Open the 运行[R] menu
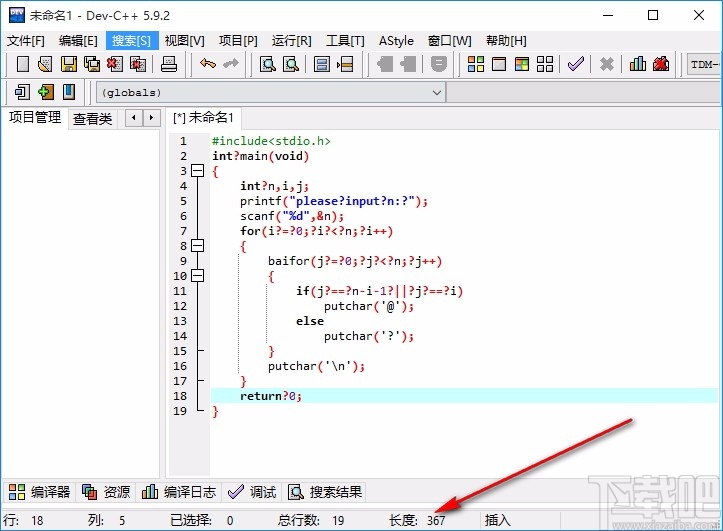This screenshot has width=723, height=531. tap(291, 41)
